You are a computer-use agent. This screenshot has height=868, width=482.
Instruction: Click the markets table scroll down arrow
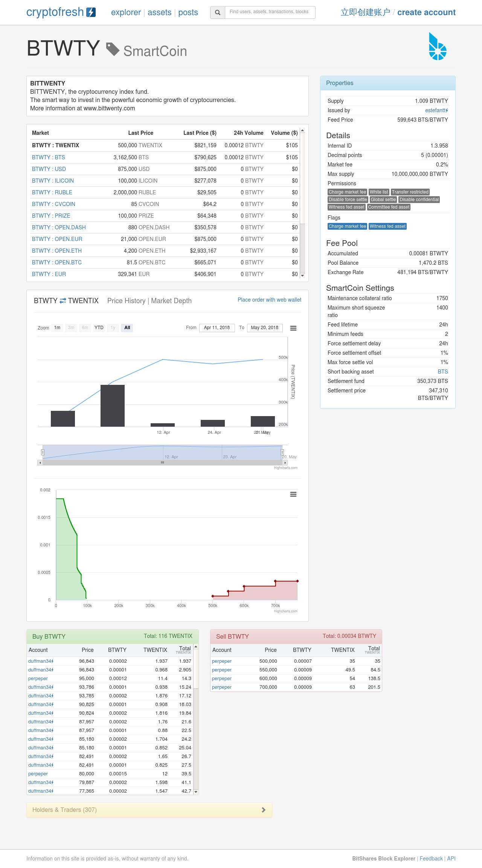click(302, 275)
